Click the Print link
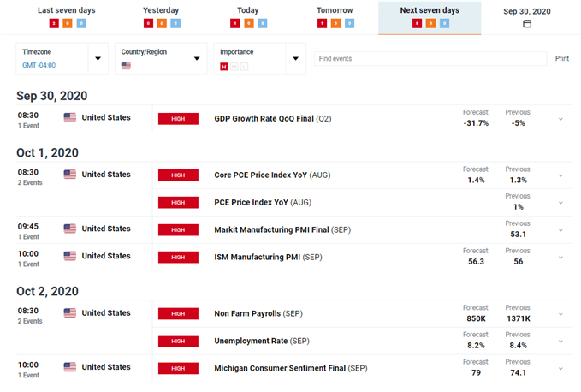 click(x=561, y=58)
